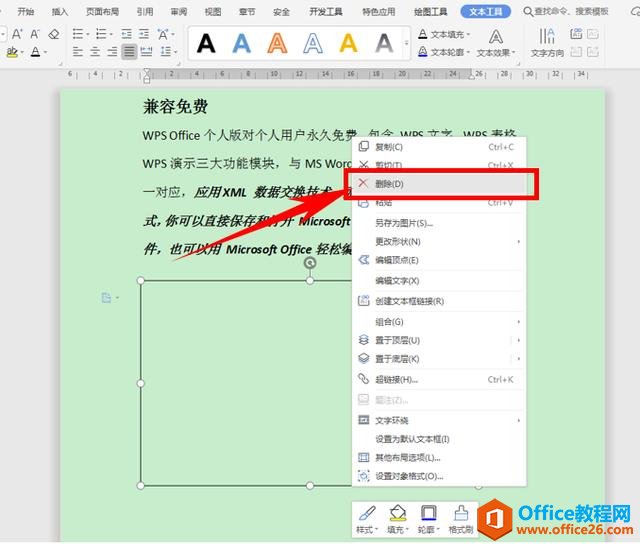
Task: Choose 超链接(H) from the context menu
Action: tap(439, 380)
